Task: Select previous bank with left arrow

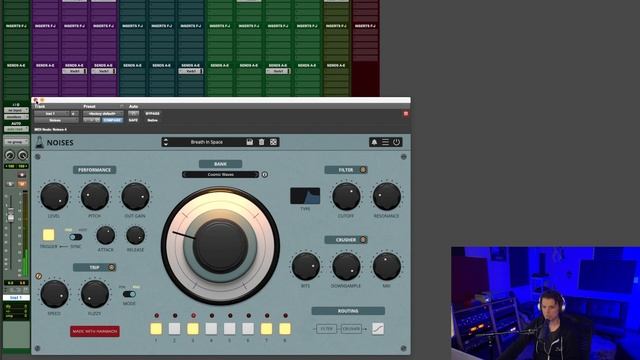Action: point(184,175)
